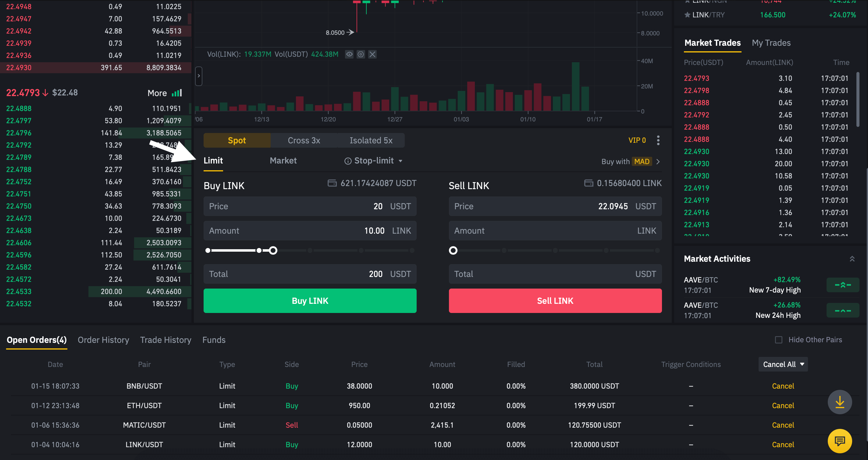868x460 pixels.
Task: Click the download arrow floating button
Action: (x=840, y=402)
